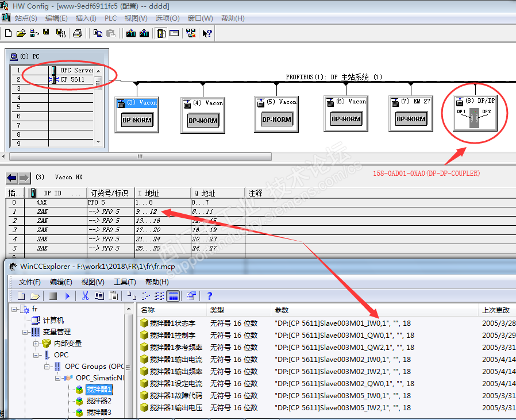
Task: Open 工具(T) menu in WinCC Explorer
Action: click(125, 282)
